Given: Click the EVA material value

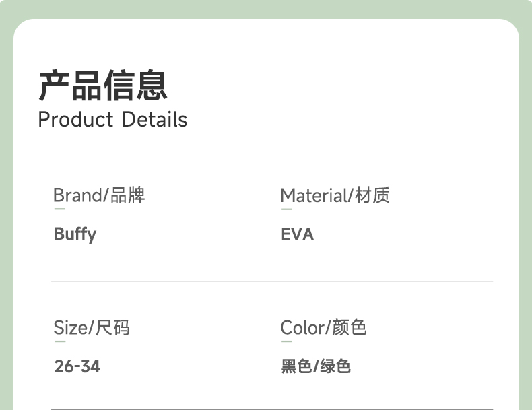Looking at the screenshot, I should tap(297, 234).
